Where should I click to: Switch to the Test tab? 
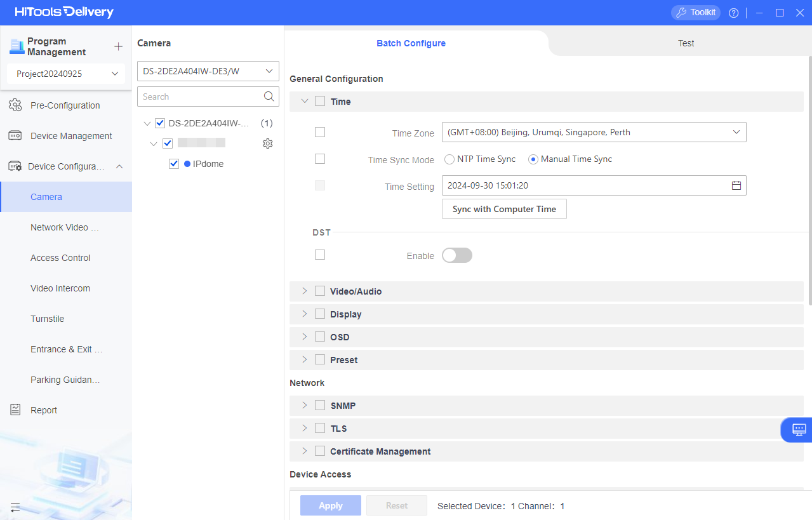pos(686,43)
